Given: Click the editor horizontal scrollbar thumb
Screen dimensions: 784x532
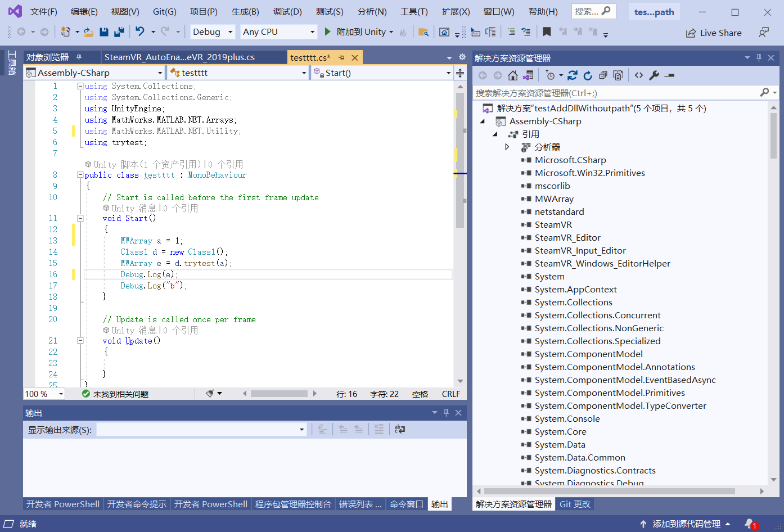Looking at the screenshot, I should [279, 394].
